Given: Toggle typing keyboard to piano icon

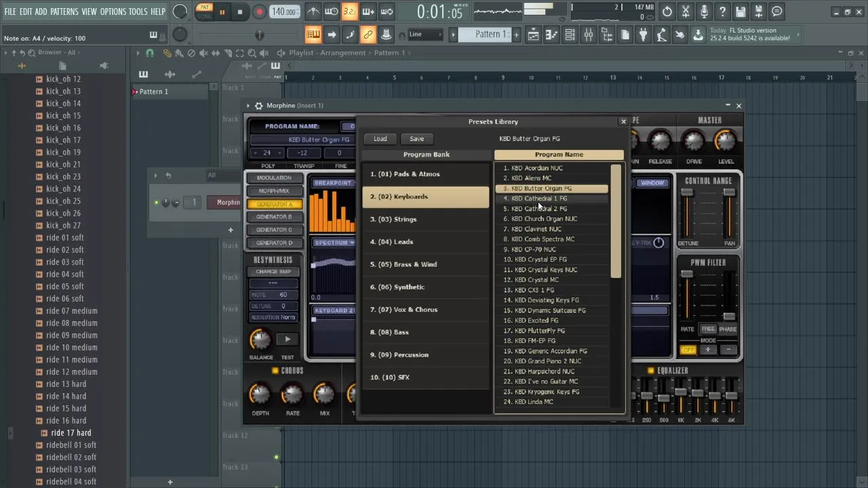Looking at the screenshot, I should click(x=313, y=35).
